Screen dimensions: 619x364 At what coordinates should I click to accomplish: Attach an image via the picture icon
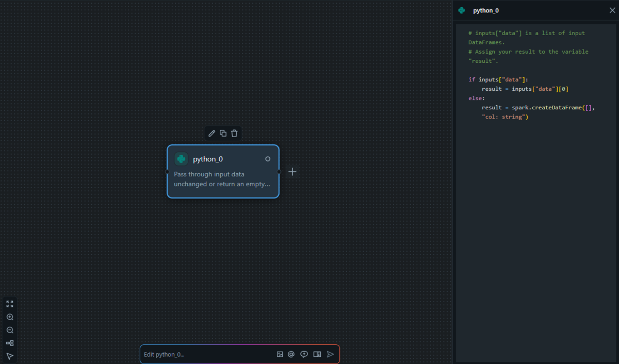280,354
